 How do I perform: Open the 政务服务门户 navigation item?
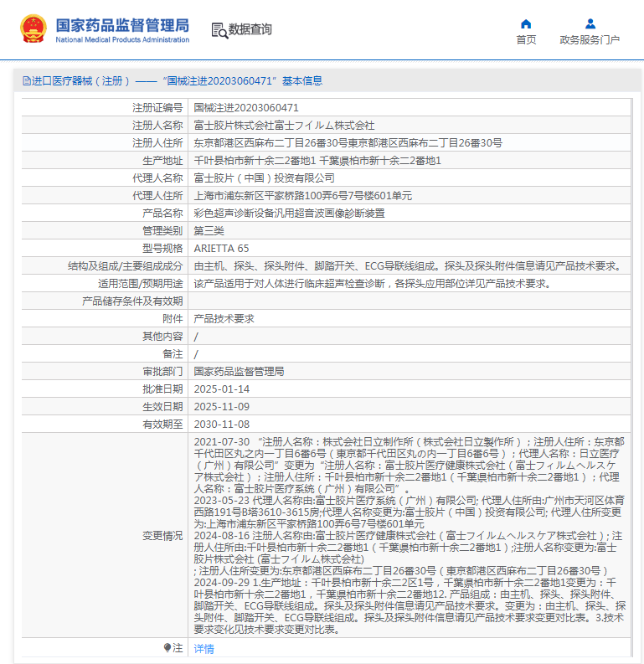(590, 39)
